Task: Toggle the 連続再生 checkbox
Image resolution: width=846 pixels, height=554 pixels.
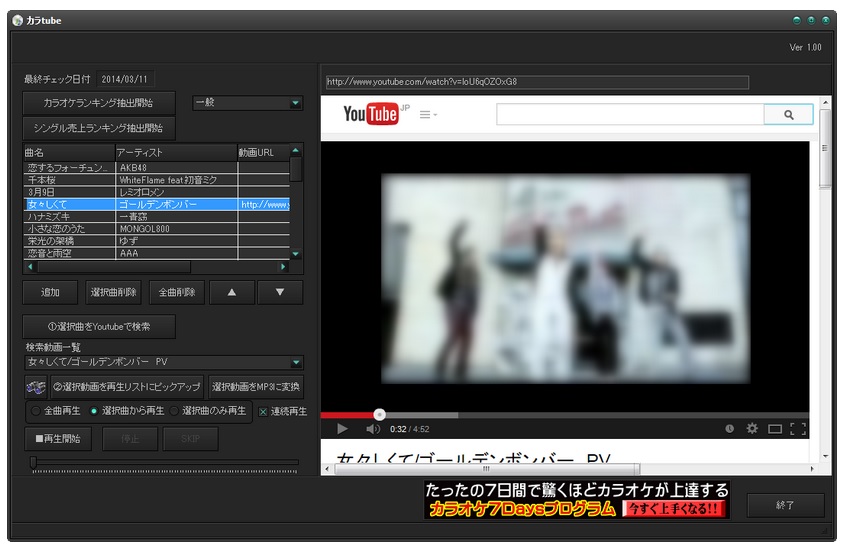Action: (x=263, y=411)
